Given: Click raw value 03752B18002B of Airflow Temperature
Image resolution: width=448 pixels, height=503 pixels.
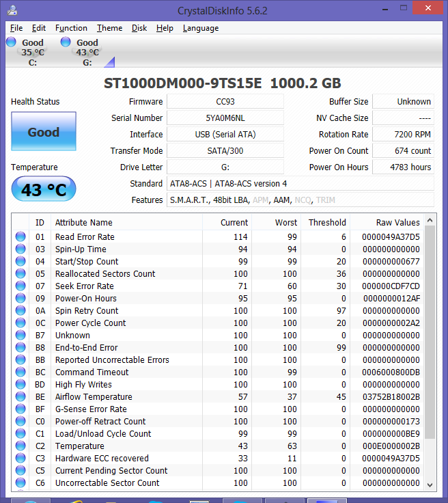Looking at the screenshot, I should pyautogui.click(x=391, y=397).
